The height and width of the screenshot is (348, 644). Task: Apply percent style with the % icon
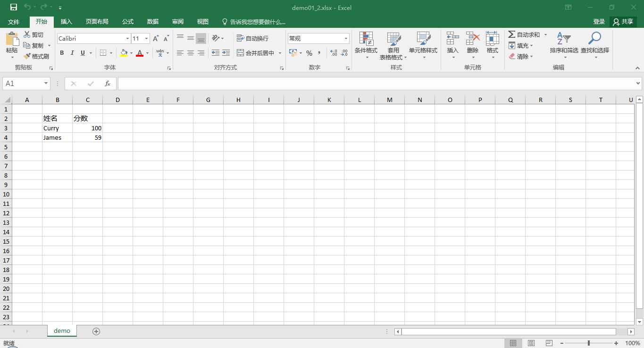coord(309,53)
